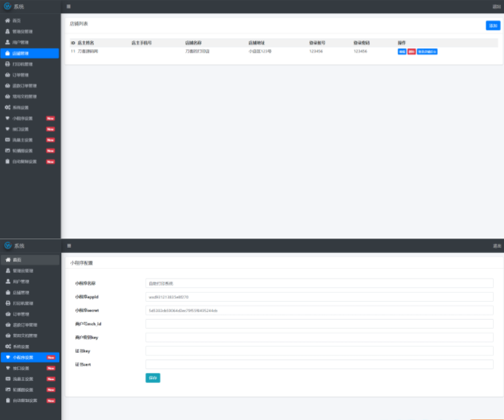Viewport: 504px width, 420px height.
Task: Open 常用文档管理 menu in 小程序配置 window
Action: point(30,335)
